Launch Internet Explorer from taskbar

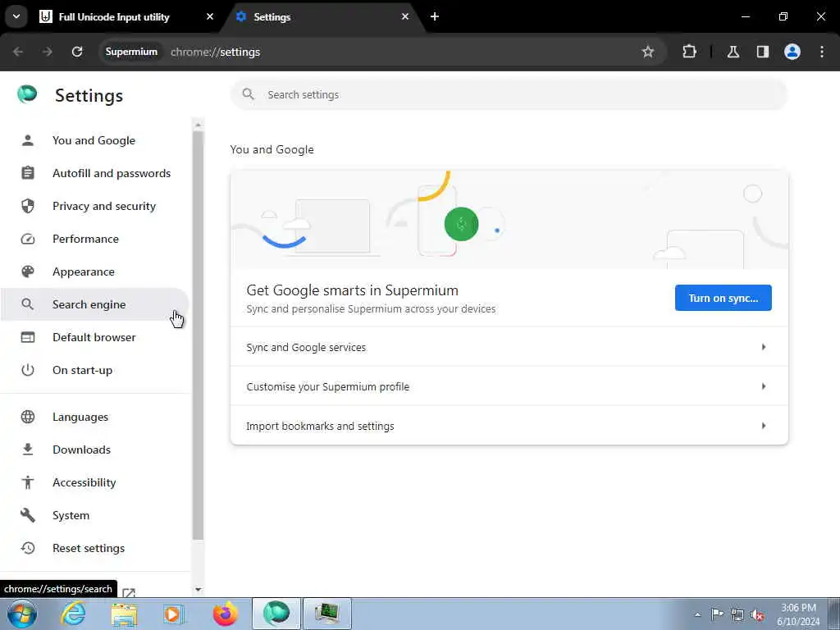point(73,614)
